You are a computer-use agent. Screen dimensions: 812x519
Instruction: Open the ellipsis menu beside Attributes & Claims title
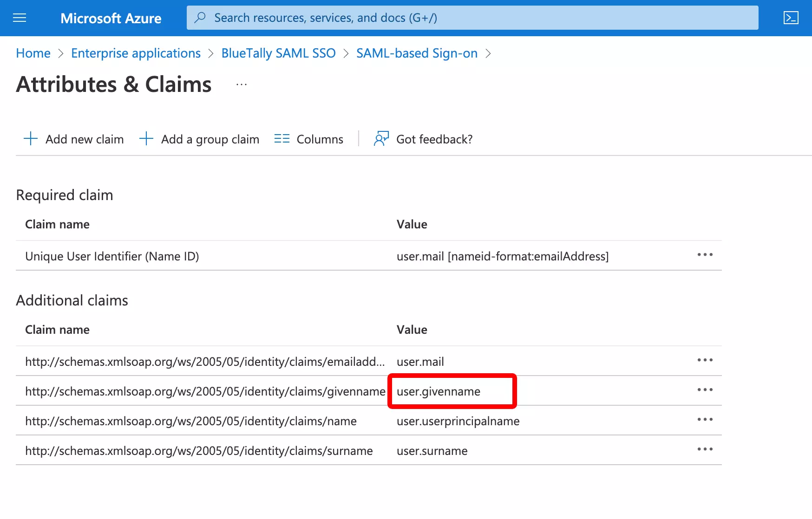242,84
